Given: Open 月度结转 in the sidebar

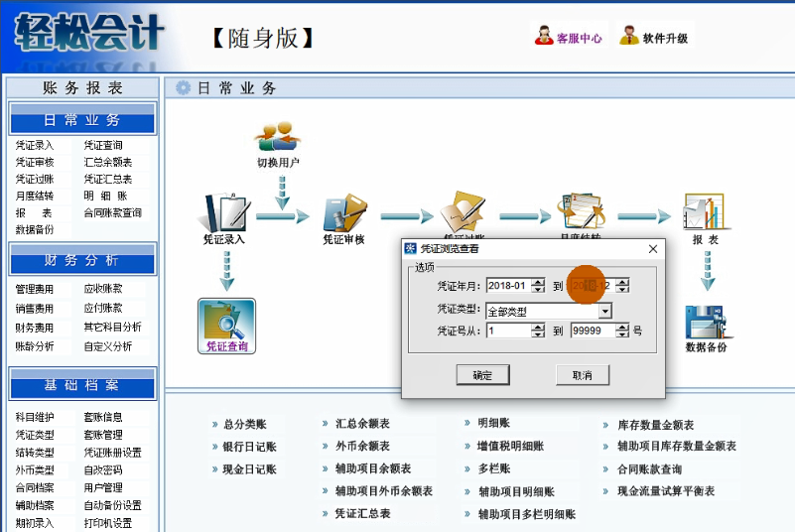Looking at the screenshot, I should [35, 196].
